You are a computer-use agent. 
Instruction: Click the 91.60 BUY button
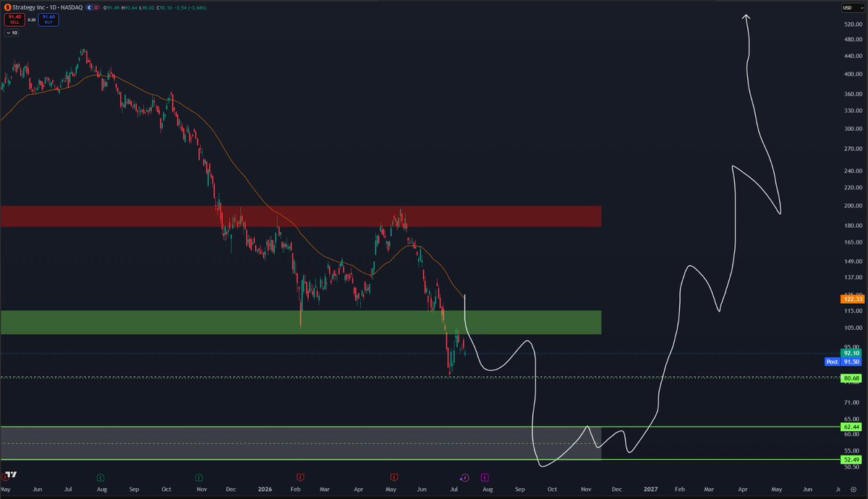48,20
